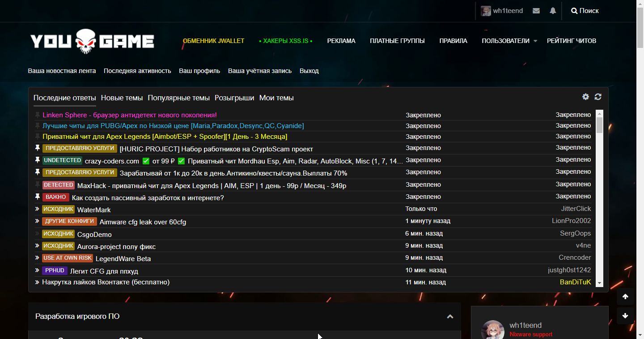Open ОБМЕННИК JWALLET in the menu

click(x=214, y=41)
